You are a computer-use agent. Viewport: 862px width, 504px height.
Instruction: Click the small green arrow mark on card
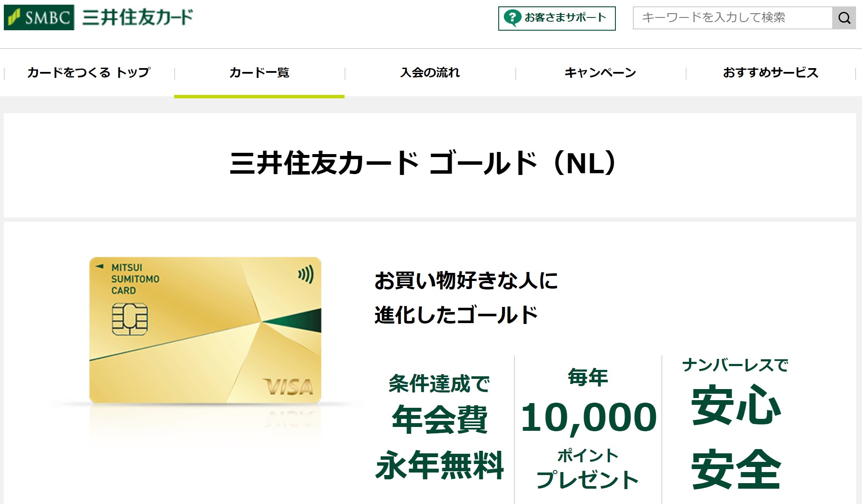(100, 266)
